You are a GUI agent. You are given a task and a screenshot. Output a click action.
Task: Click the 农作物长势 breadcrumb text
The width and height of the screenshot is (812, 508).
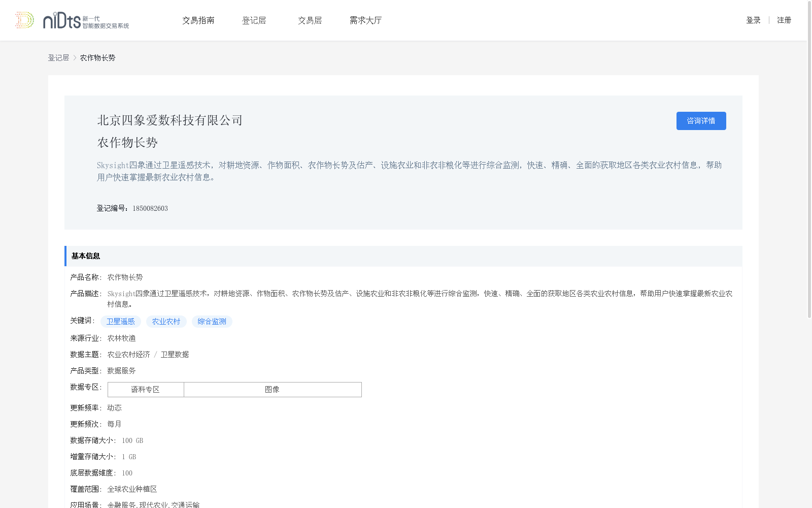coord(97,58)
